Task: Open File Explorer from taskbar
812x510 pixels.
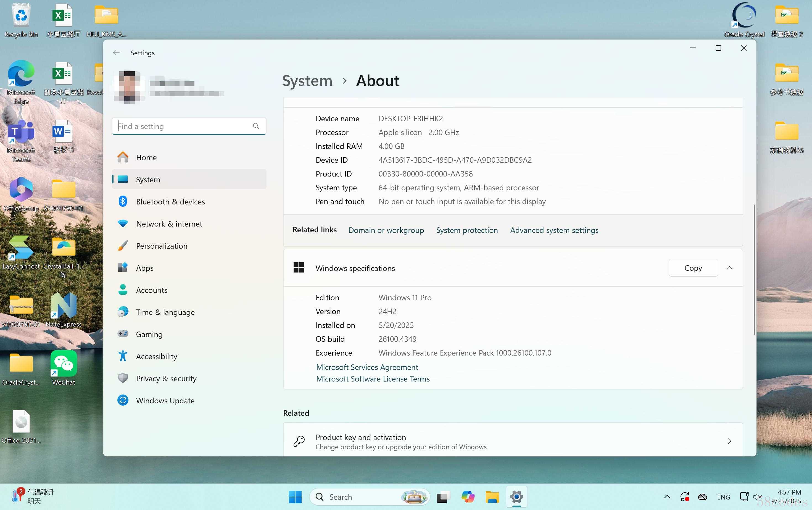Action: click(492, 497)
